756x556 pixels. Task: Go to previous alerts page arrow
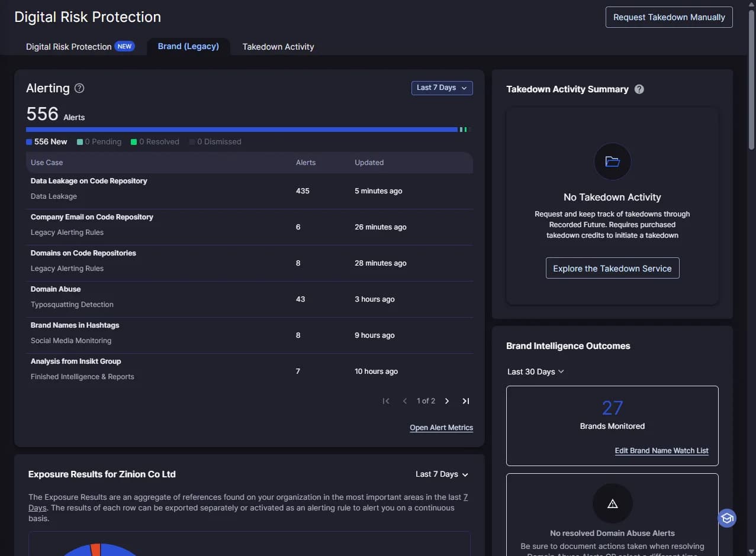[x=405, y=401]
